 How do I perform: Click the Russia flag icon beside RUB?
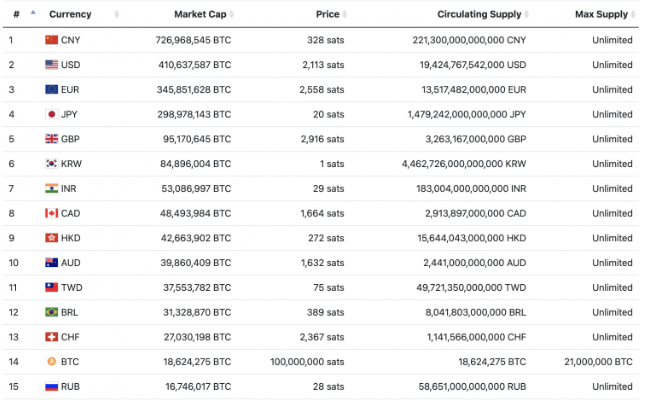(x=51, y=386)
